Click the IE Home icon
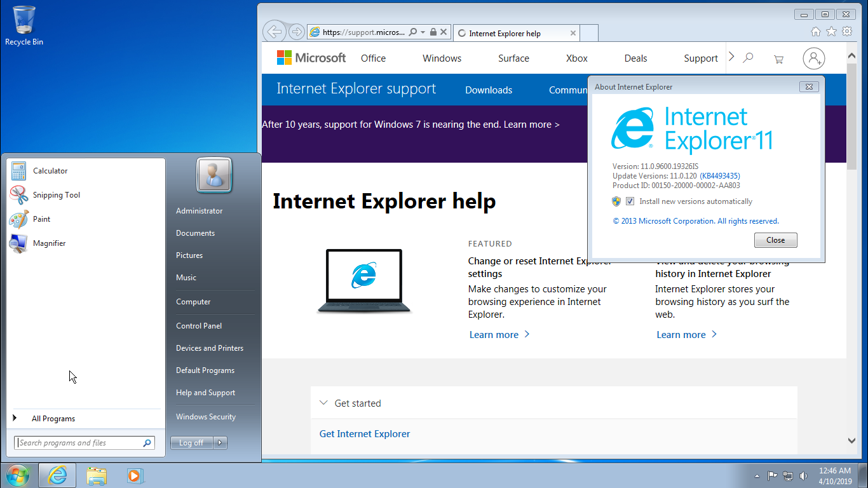 [x=816, y=31]
